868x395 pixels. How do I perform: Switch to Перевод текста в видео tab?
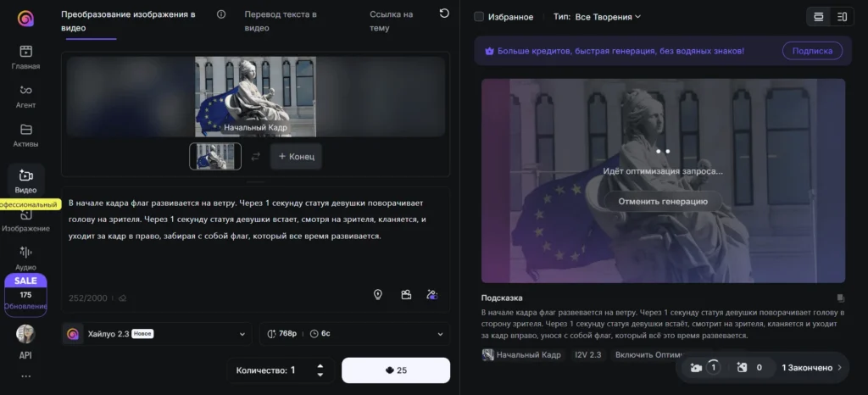(x=280, y=21)
